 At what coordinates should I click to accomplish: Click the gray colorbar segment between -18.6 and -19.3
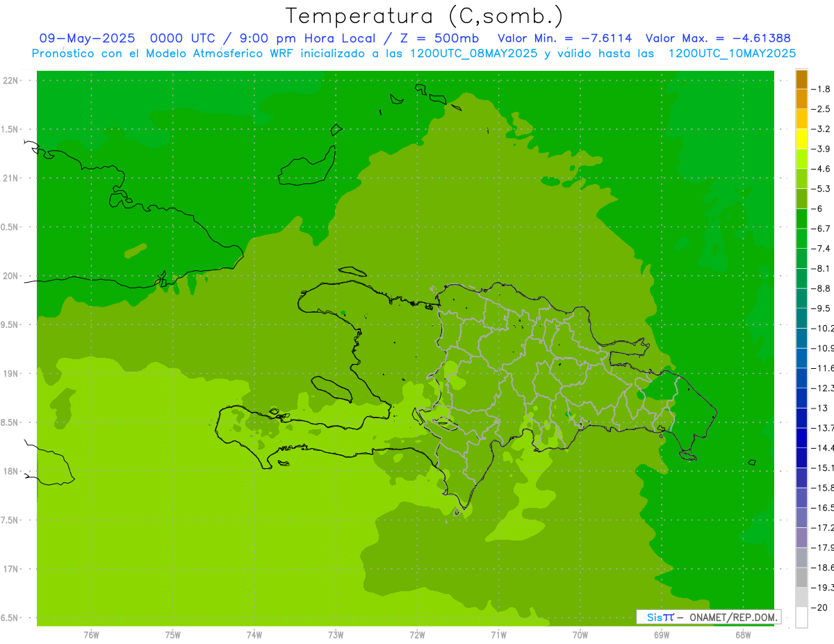pos(801,578)
